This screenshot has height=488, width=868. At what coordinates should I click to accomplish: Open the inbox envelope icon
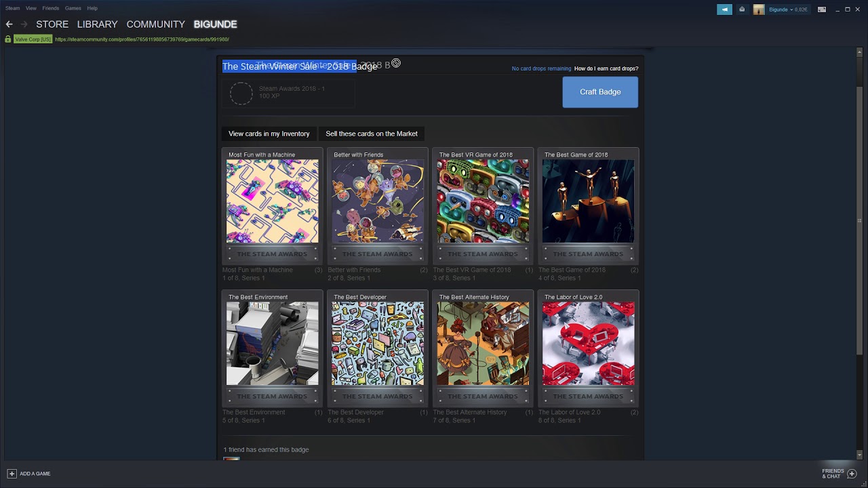742,9
